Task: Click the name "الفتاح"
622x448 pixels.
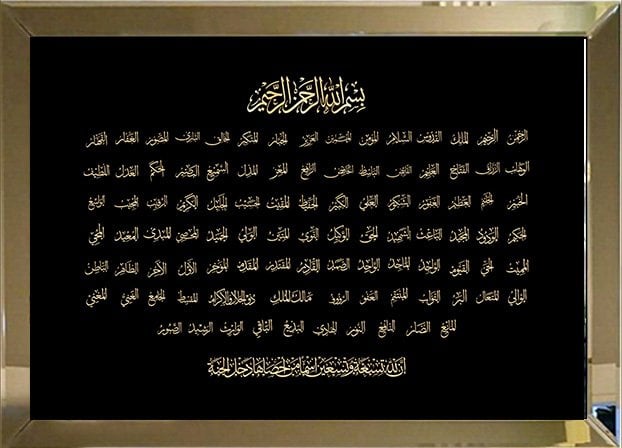Action: (459, 171)
